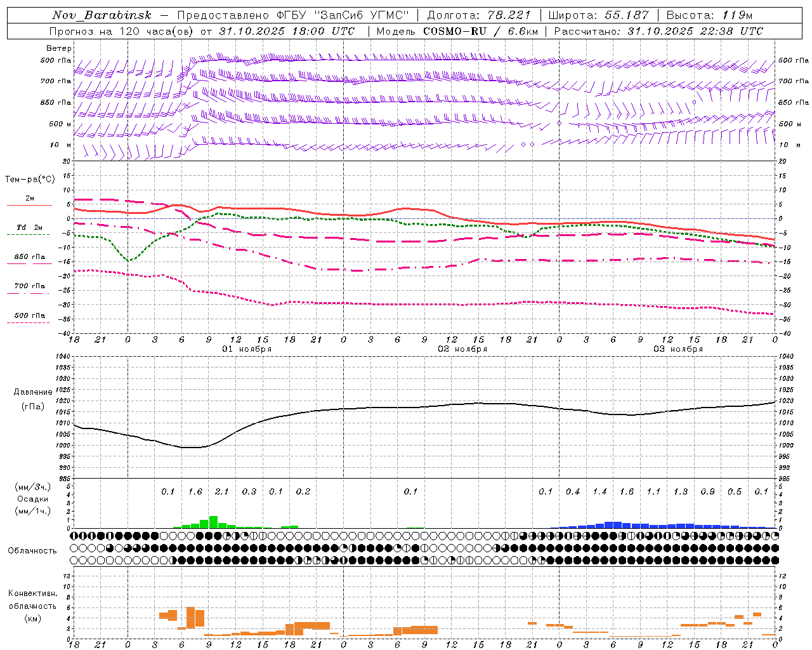The width and height of the screenshot is (812, 650).
Task: Click the 0.5 precipitation total
Action: (735, 492)
